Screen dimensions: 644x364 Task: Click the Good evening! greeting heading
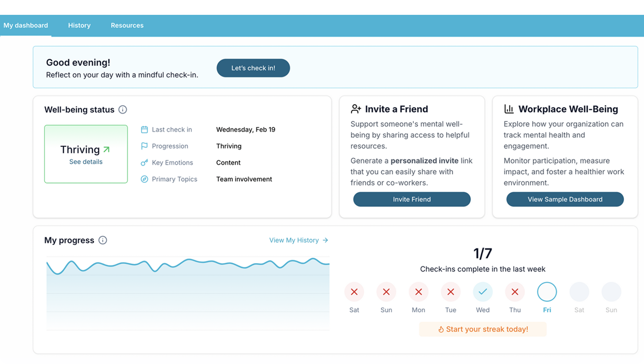coord(78,63)
